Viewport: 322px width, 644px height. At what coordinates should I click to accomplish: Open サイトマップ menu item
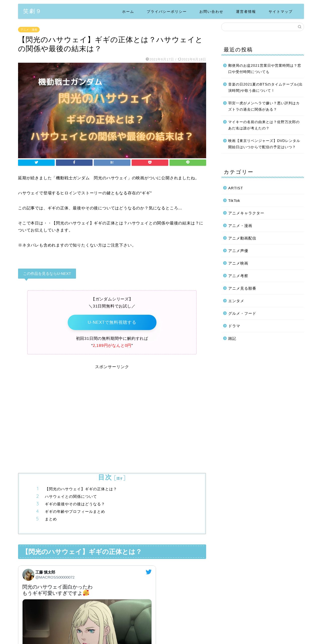[x=280, y=12]
